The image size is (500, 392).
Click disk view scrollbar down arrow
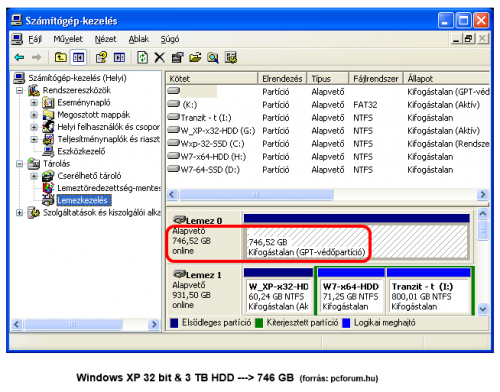pyautogui.click(x=483, y=309)
